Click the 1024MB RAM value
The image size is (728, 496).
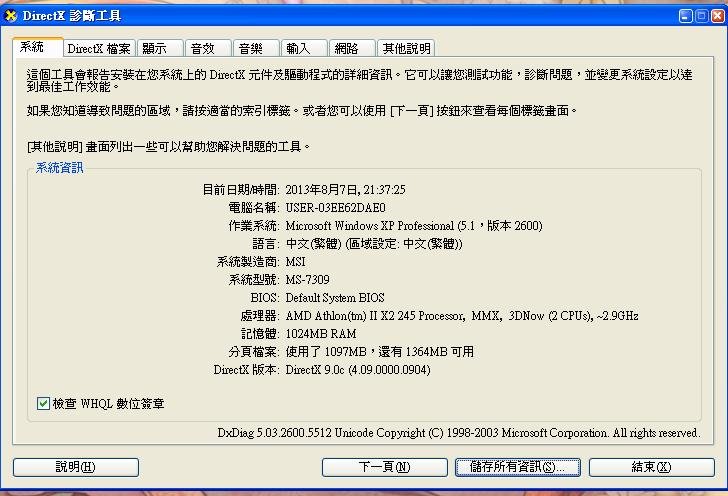pos(321,334)
